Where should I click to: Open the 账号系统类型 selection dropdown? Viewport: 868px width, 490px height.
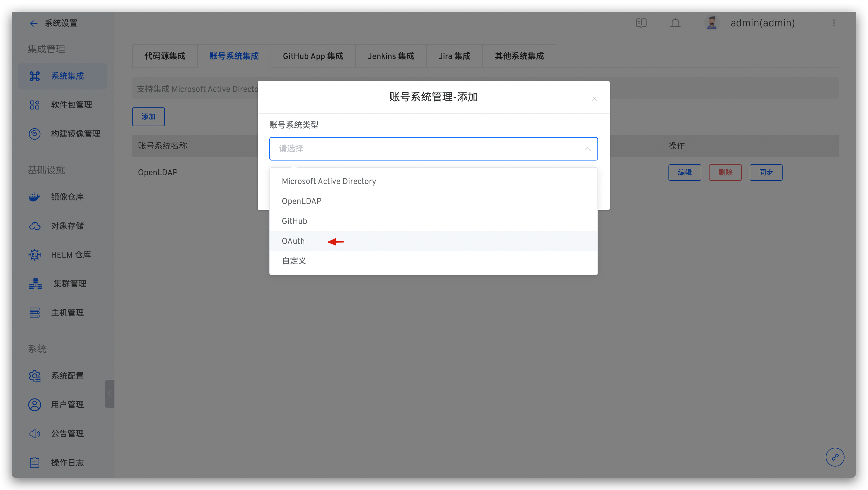pos(433,148)
